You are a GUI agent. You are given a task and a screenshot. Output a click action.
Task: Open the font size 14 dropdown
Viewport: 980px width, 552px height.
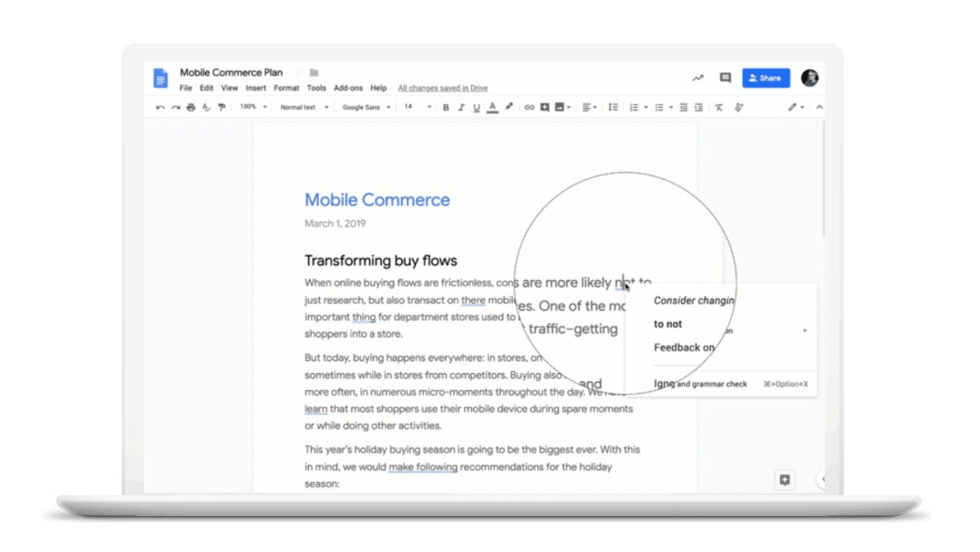click(417, 107)
